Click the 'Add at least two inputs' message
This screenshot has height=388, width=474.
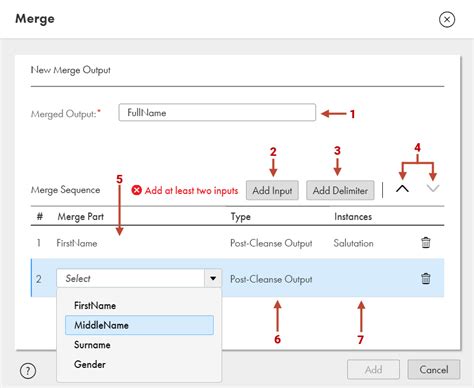pyautogui.click(x=191, y=190)
